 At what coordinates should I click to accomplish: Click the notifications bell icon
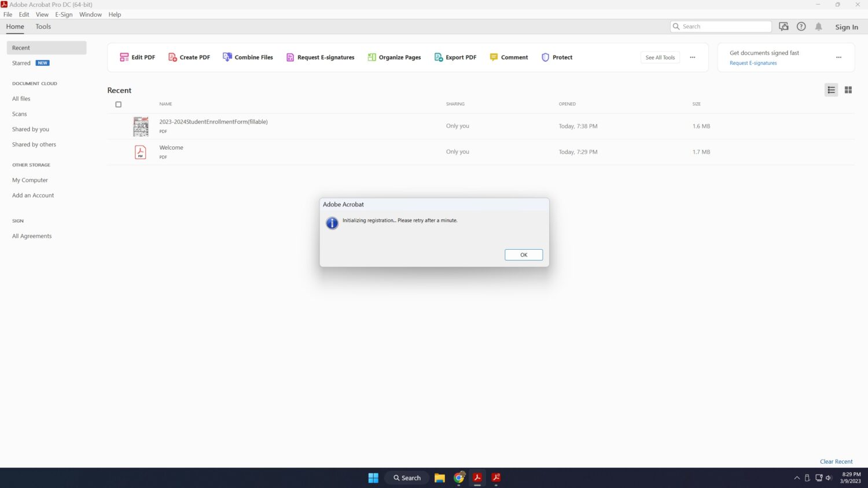point(818,27)
